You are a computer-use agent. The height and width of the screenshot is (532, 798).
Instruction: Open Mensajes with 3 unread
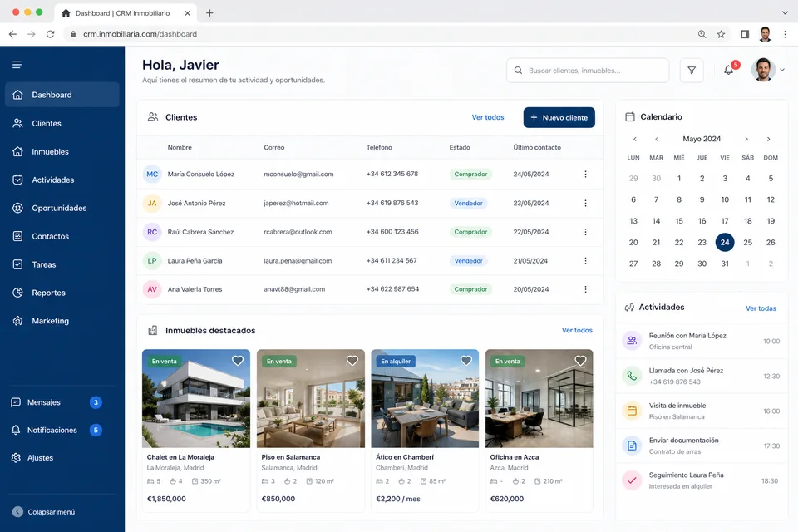pyautogui.click(x=57, y=402)
